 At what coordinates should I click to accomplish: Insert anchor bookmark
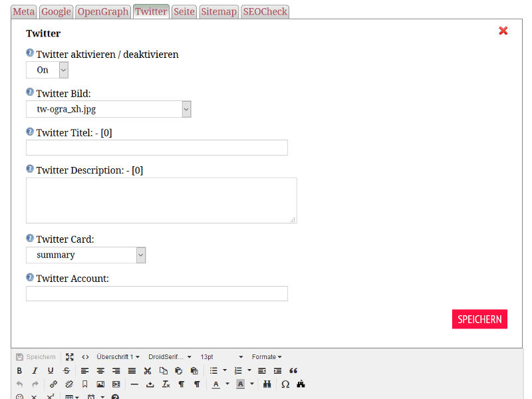click(85, 384)
